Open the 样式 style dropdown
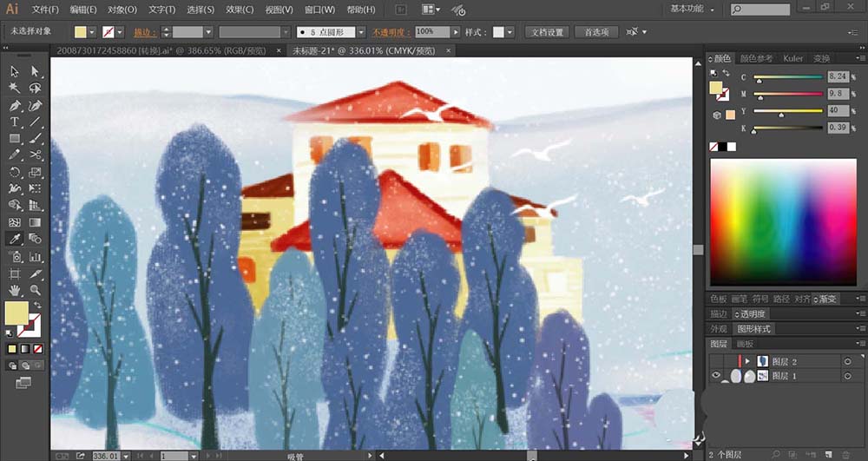The image size is (868, 461). coord(510,32)
